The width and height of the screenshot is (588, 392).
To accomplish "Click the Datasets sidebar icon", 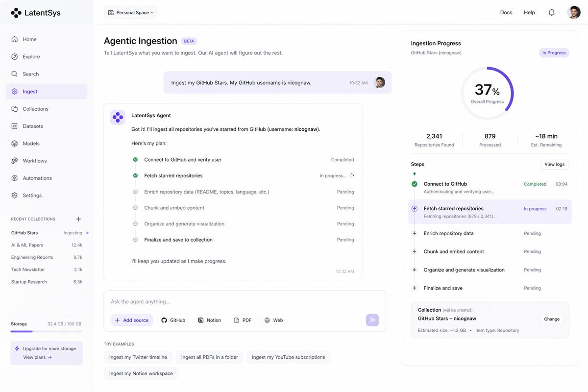I will 15,126.
